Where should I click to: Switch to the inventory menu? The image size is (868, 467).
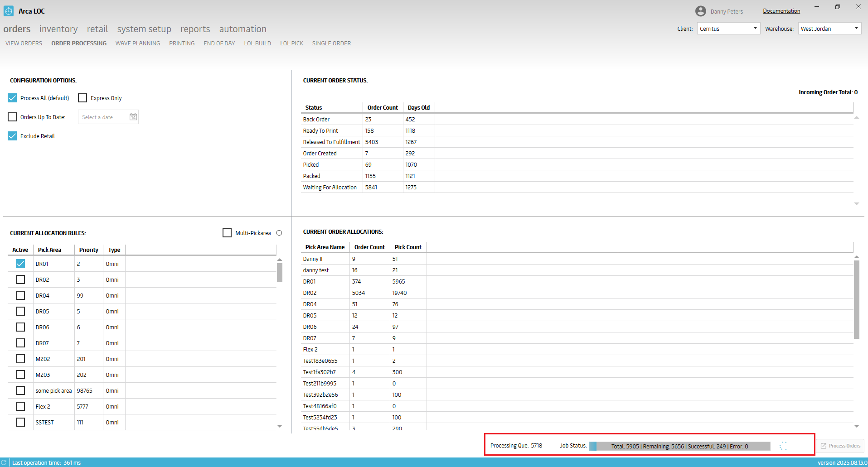(58, 29)
